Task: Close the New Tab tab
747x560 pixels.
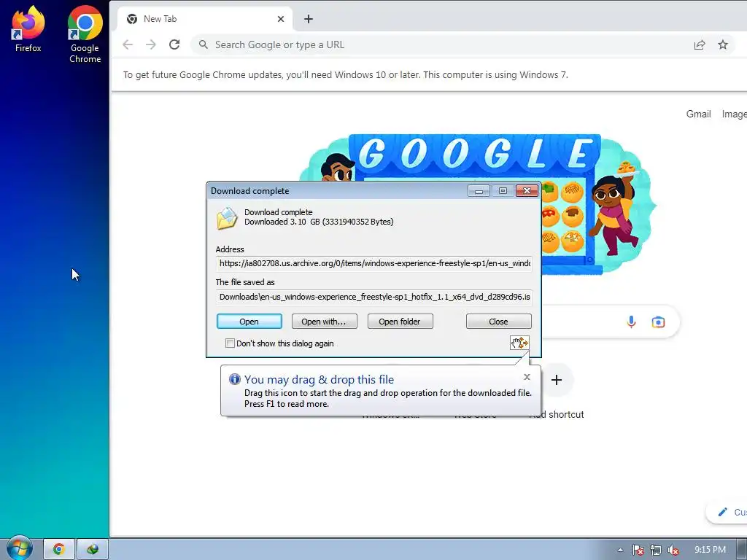Action: (281, 19)
